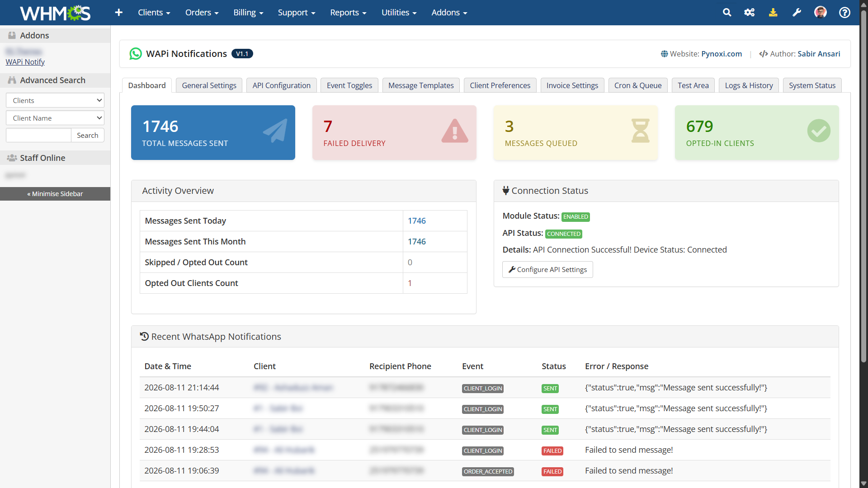Expand the Utilities top menu
This screenshot has height=488, width=868.
[399, 13]
